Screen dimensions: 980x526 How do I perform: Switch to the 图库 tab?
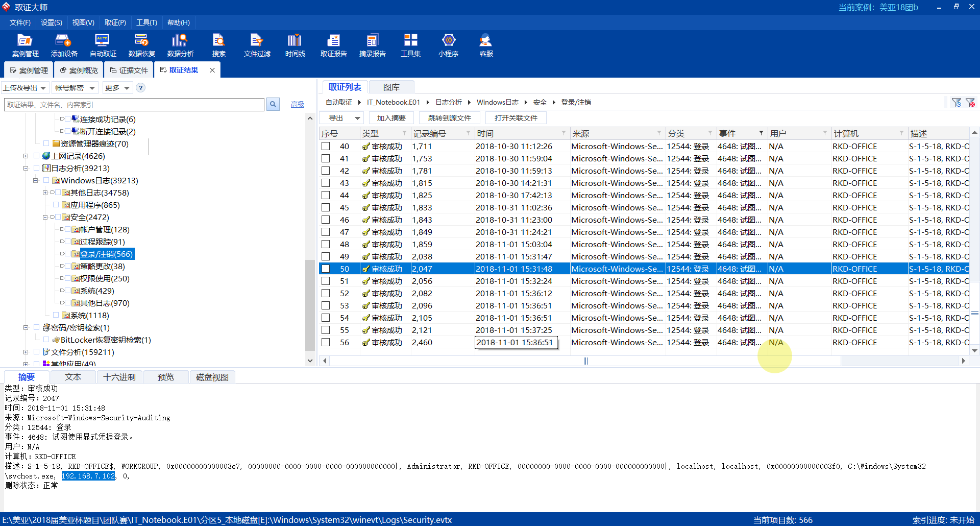pyautogui.click(x=391, y=87)
